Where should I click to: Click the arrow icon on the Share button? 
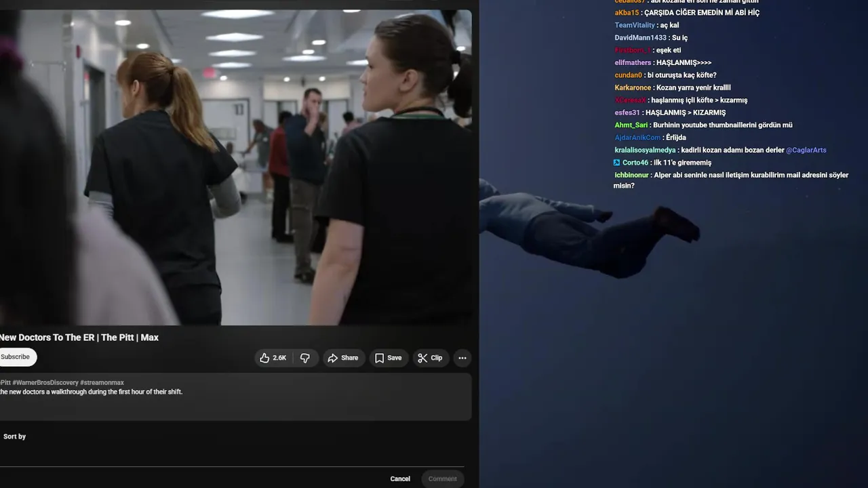(332, 358)
